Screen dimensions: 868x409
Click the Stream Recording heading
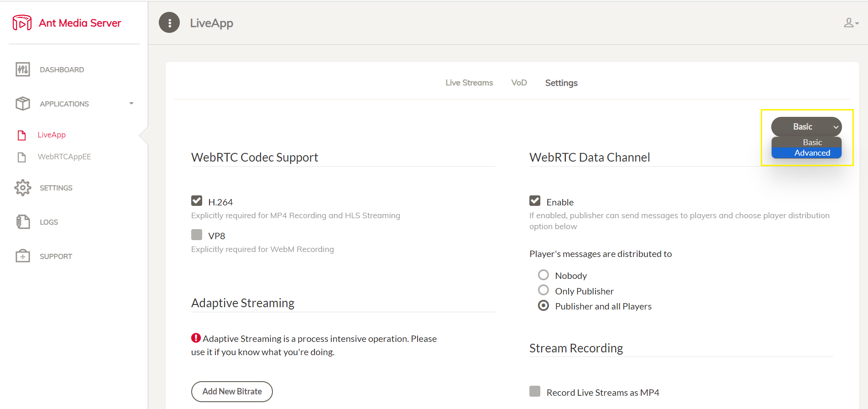coord(576,348)
